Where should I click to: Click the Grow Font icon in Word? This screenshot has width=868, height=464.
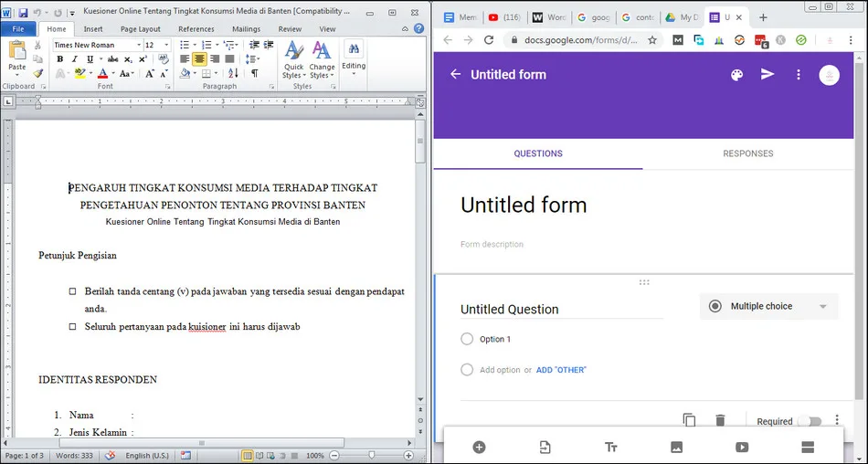click(x=150, y=74)
